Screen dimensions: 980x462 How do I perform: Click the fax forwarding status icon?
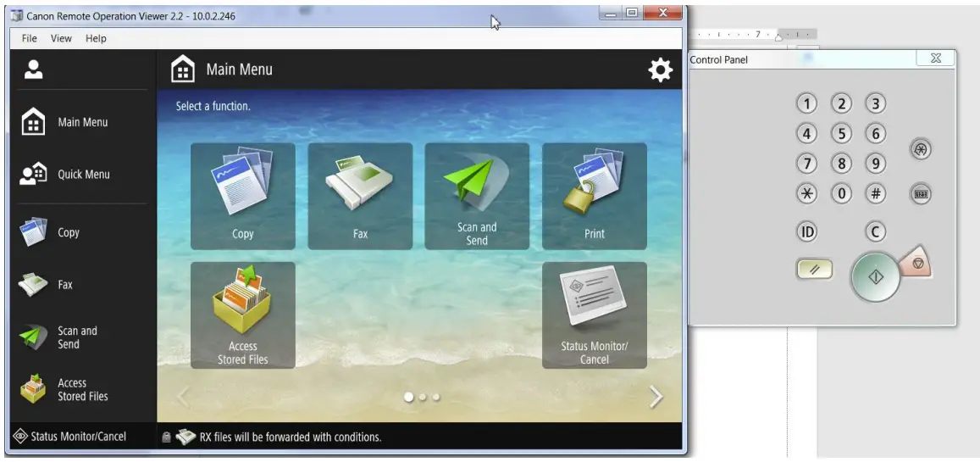point(185,437)
